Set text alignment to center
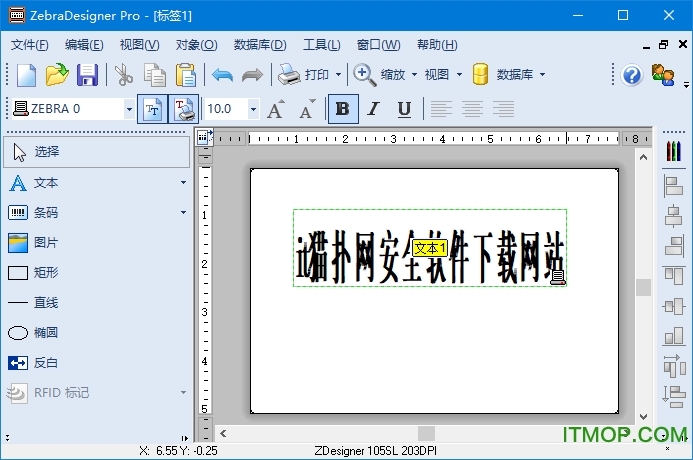Viewport: 693px width, 460px height. click(x=472, y=109)
